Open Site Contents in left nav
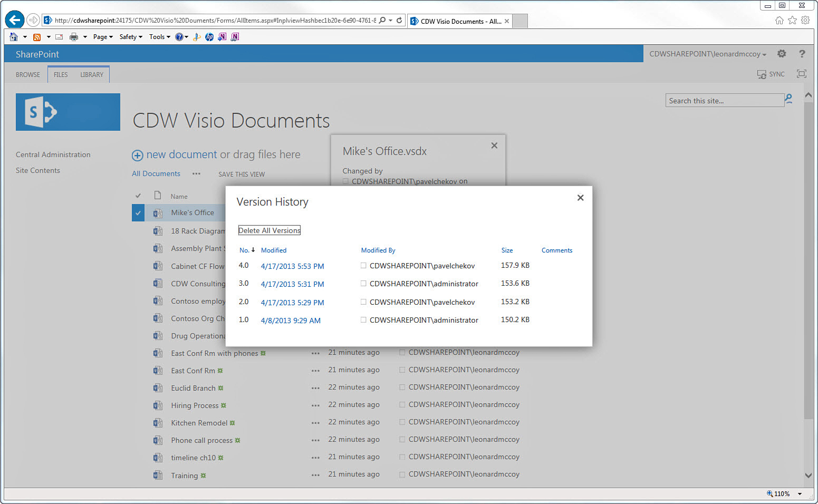This screenshot has width=818, height=504. (38, 170)
